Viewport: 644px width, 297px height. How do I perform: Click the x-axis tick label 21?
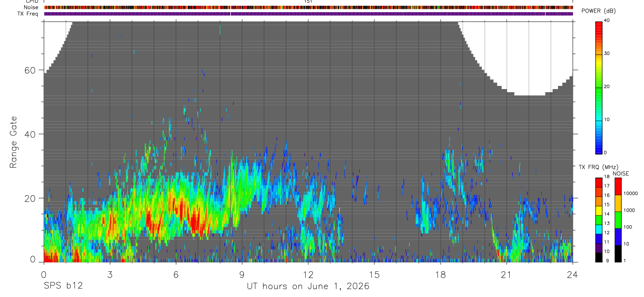tap(507, 274)
